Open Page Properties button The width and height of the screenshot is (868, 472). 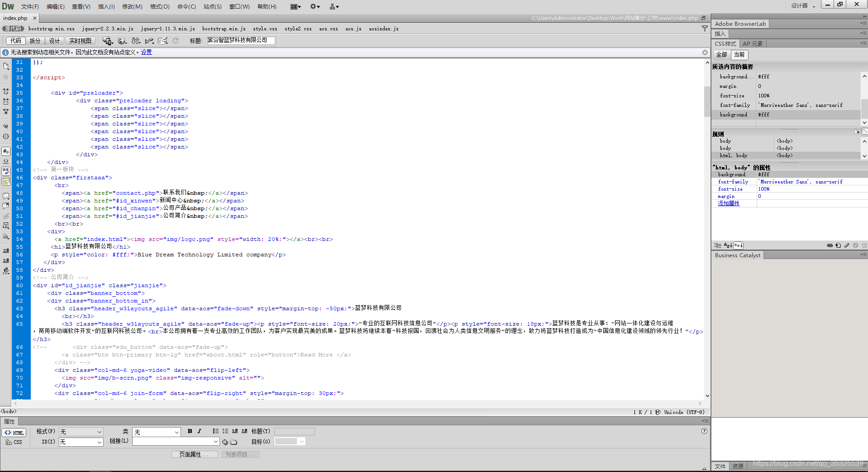195,454
